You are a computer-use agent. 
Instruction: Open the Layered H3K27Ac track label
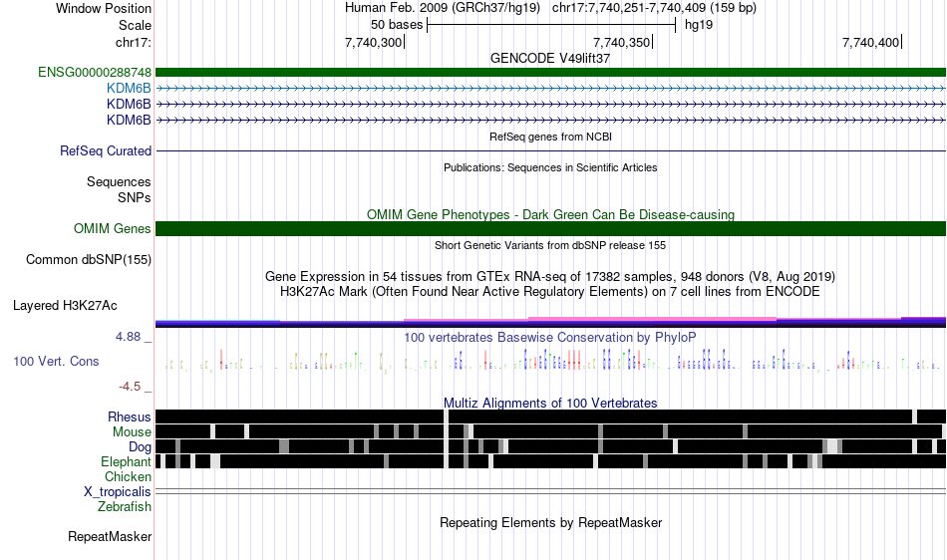pyautogui.click(x=65, y=305)
